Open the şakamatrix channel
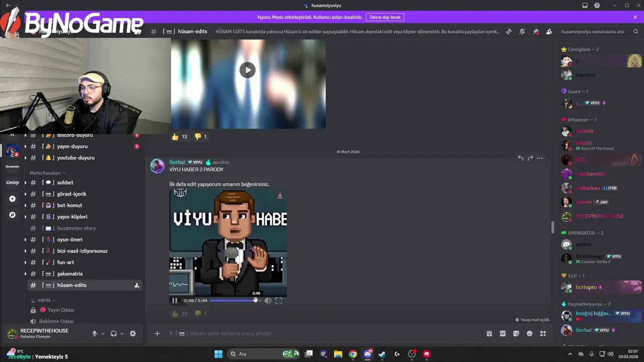Screen dimensions: 644x362 pyautogui.click(x=85, y=274)
